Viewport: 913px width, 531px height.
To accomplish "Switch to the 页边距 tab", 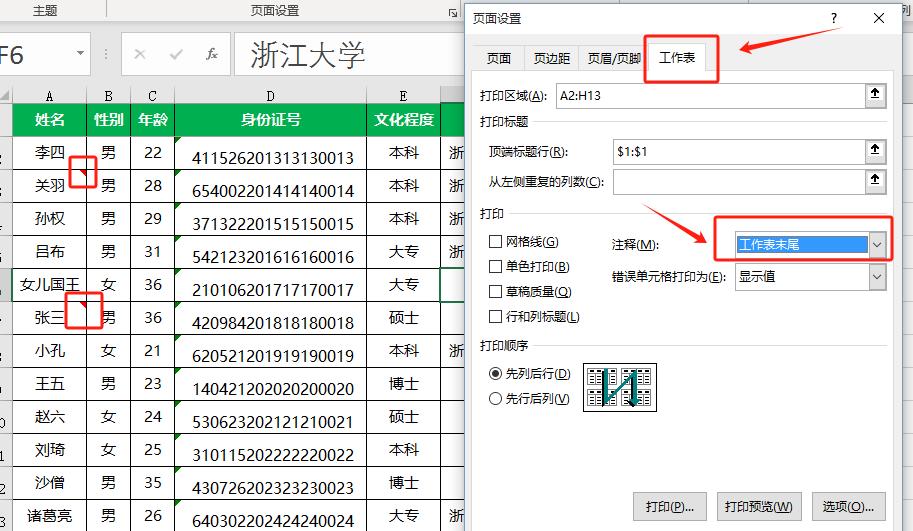I will 551,58.
